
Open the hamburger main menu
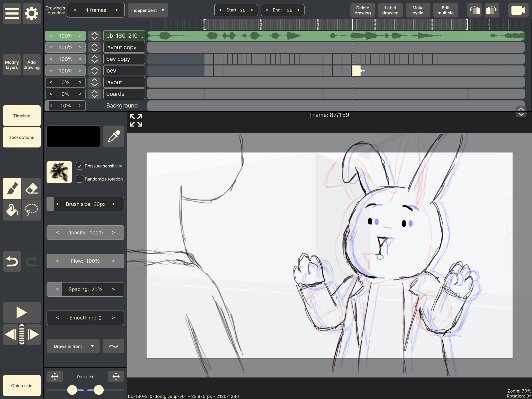point(12,13)
